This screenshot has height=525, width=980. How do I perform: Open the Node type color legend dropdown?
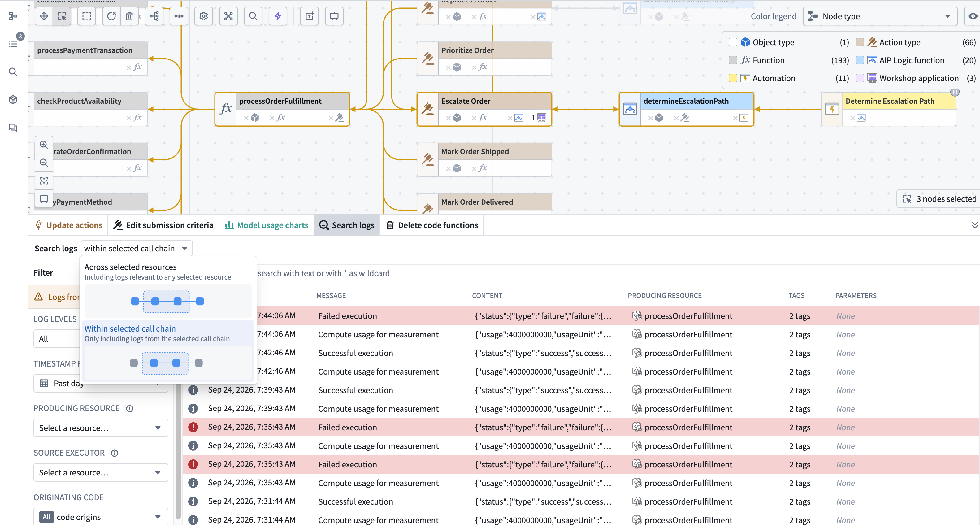click(880, 16)
